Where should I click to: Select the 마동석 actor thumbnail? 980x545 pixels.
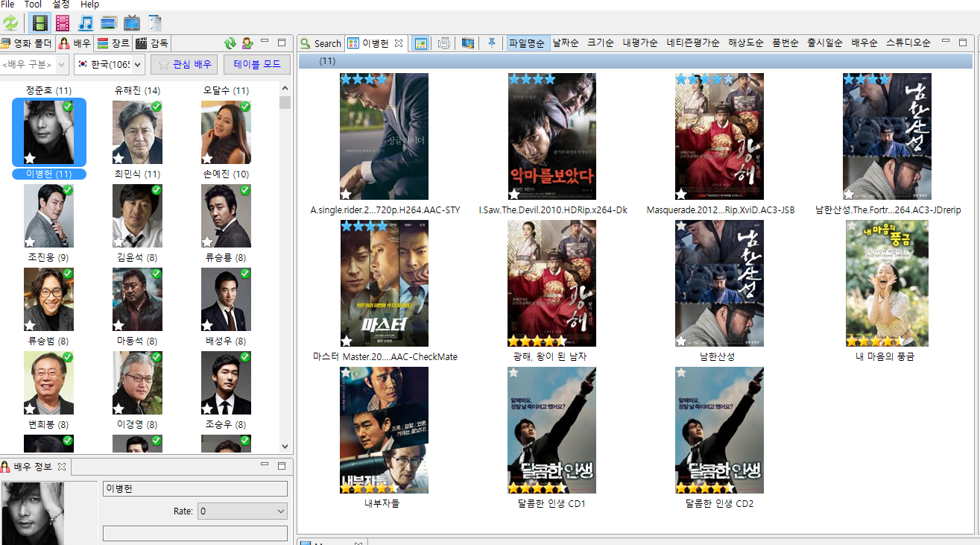[137, 299]
